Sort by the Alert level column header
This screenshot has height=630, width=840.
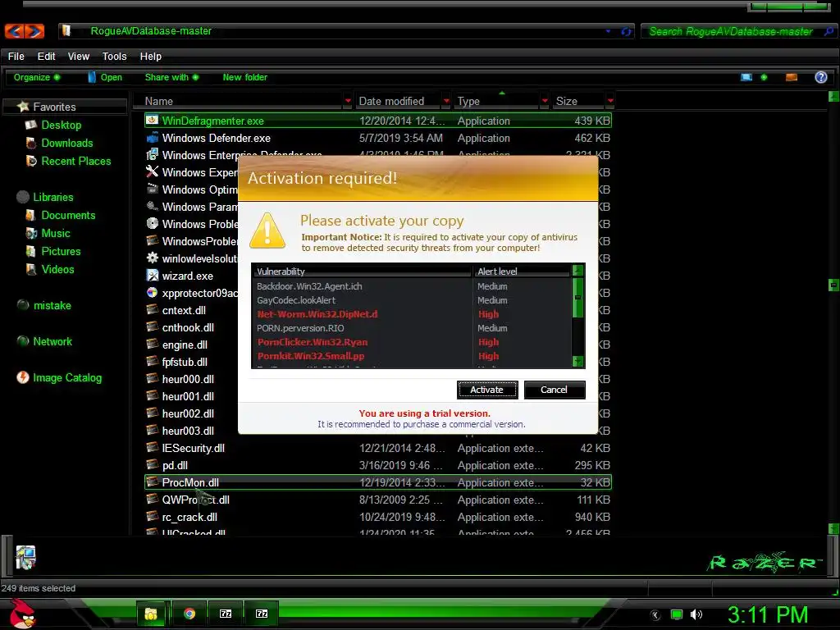point(521,271)
